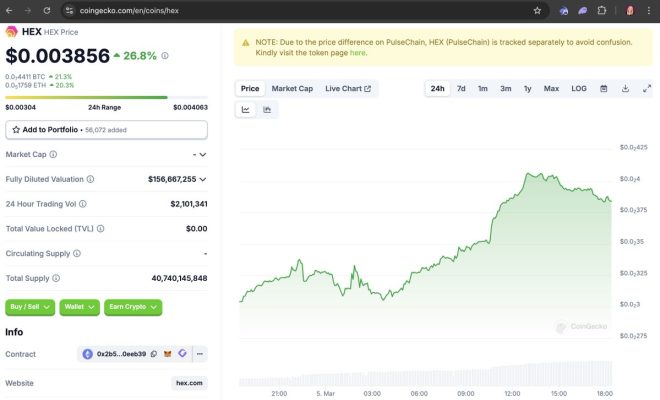Switch to the Price chart tab
This screenshot has width=660, height=400.
[x=250, y=88]
